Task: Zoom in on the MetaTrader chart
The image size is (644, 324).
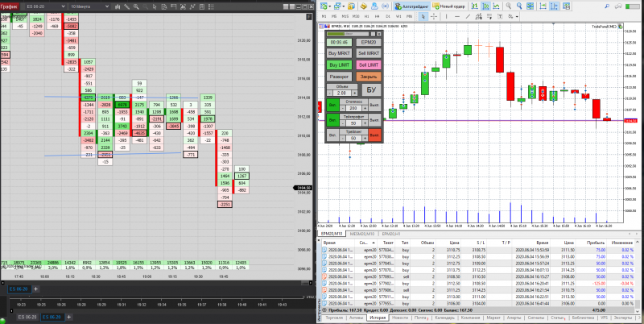Action: pos(509,6)
